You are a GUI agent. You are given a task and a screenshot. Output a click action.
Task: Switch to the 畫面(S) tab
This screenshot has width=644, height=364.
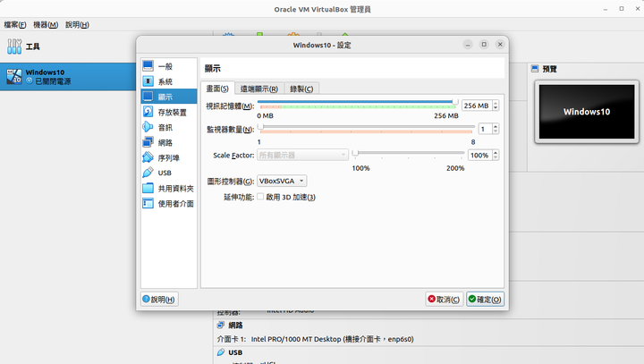217,89
